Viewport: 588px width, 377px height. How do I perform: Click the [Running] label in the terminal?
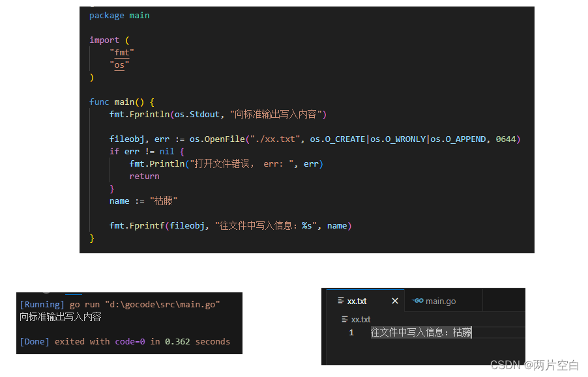tap(41, 303)
